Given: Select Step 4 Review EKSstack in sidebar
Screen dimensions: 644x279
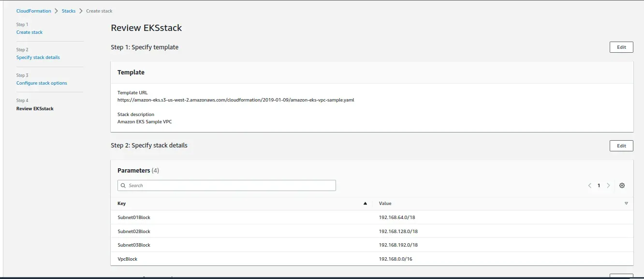Looking at the screenshot, I should (35, 109).
